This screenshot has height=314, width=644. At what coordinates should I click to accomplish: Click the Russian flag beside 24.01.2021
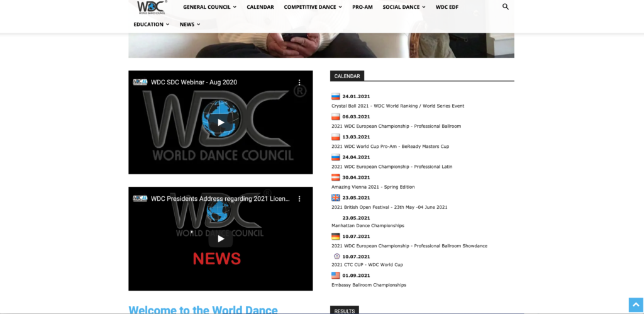point(336,96)
